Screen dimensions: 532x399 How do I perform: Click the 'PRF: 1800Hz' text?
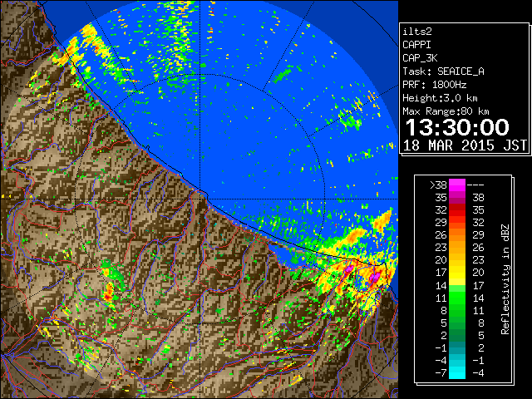pos(435,85)
